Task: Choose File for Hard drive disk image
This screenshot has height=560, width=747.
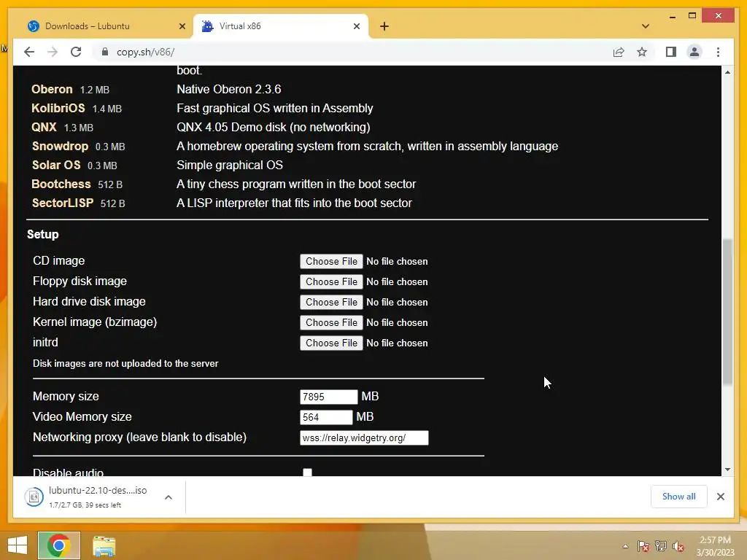Action: pyautogui.click(x=332, y=302)
